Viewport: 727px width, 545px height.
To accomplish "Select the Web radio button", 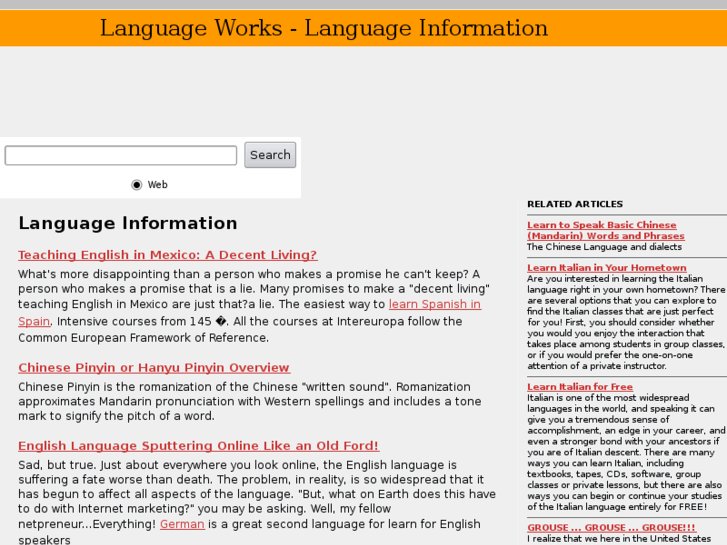I will point(136,185).
